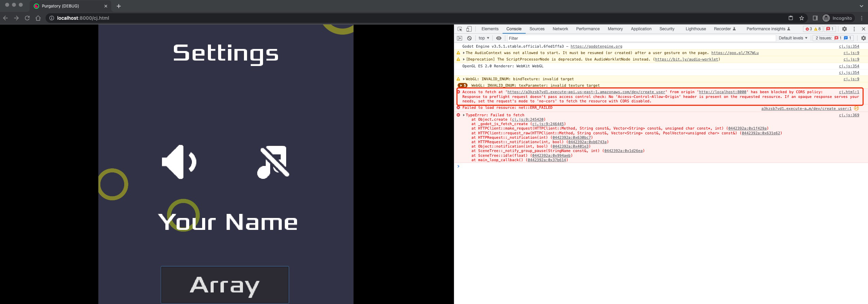Click the browser forward arrow
The width and height of the screenshot is (868, 304).
click(16, 18)
